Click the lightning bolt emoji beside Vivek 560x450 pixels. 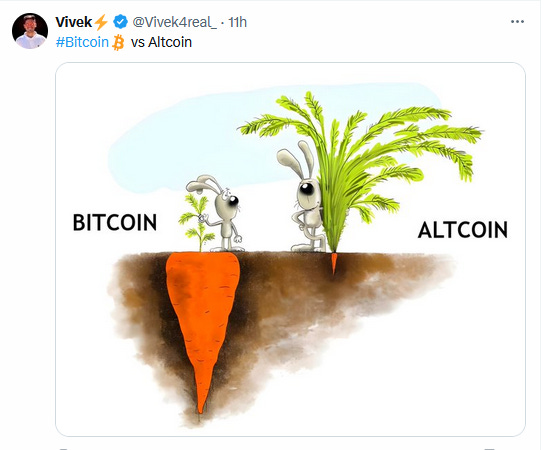(x=101, y=22)
